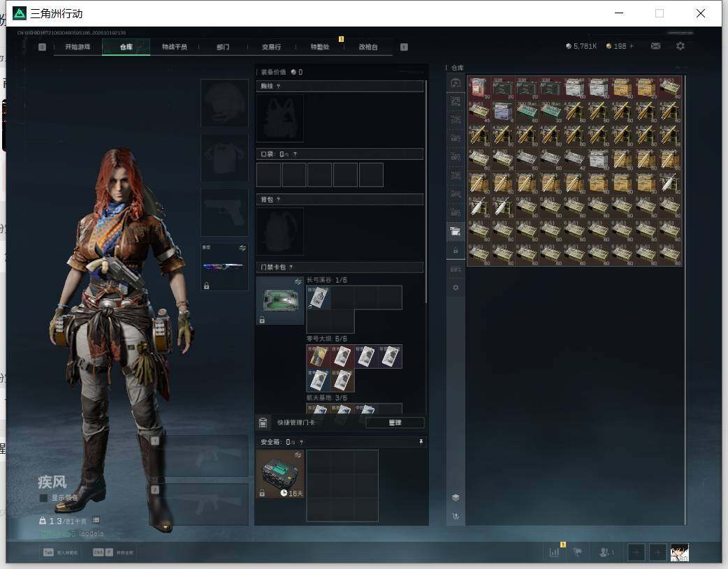The height and width of the screenshot is (569, 728).
Task: Click the empty chest rig slot
Action: (x=280, y=118)
